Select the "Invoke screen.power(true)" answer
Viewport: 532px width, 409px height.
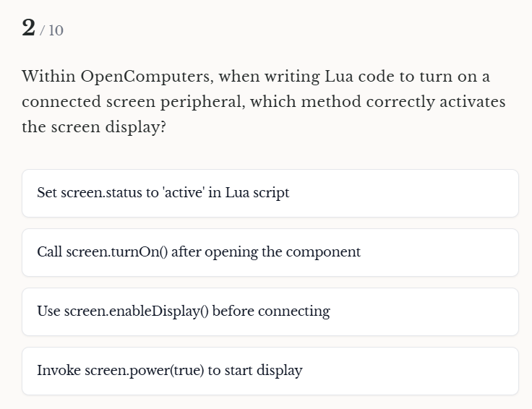pos(270,371)
